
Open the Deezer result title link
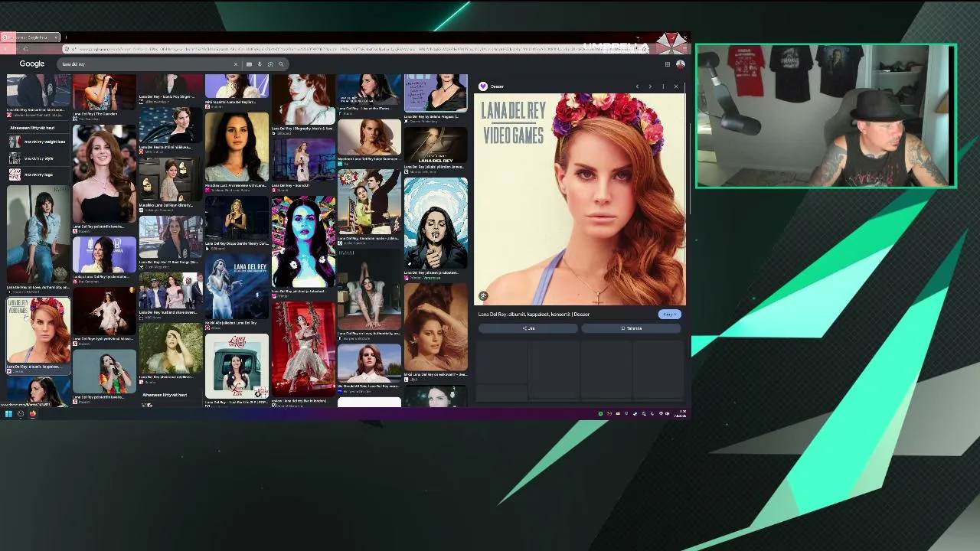pyautogui.click(x=534, y=315)
